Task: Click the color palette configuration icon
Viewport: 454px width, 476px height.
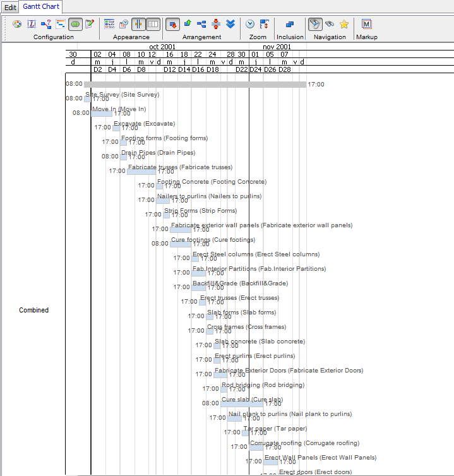Action: pos(17,24)
